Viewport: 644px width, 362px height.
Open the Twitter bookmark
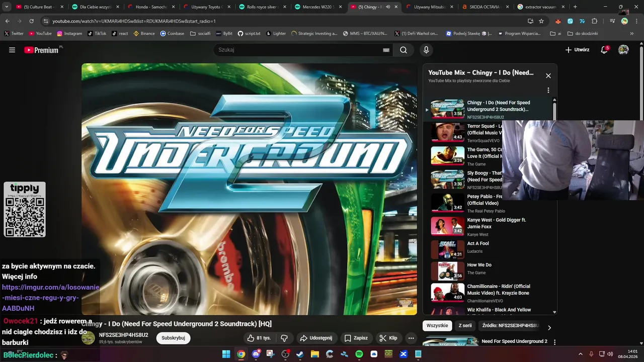[x=14, y=33]
